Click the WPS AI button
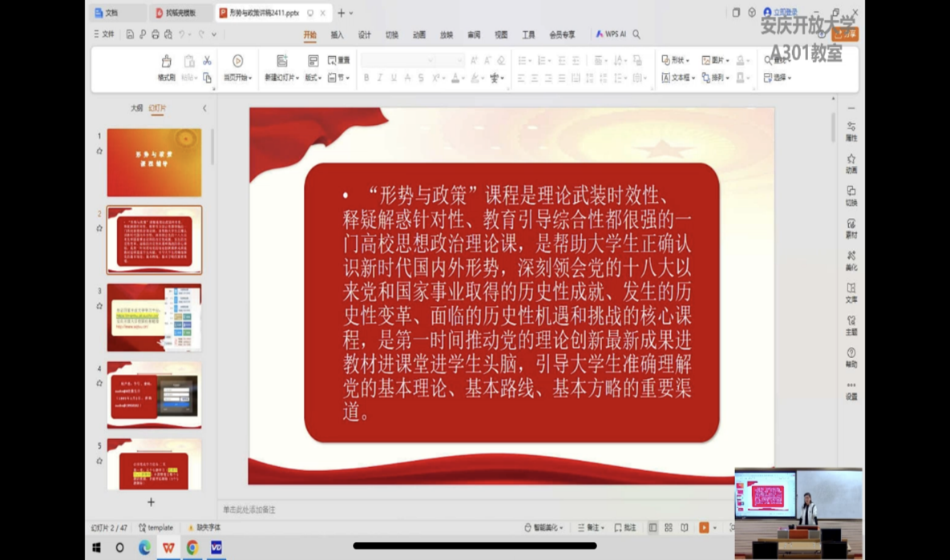950x560 pixels. [611, 34]
